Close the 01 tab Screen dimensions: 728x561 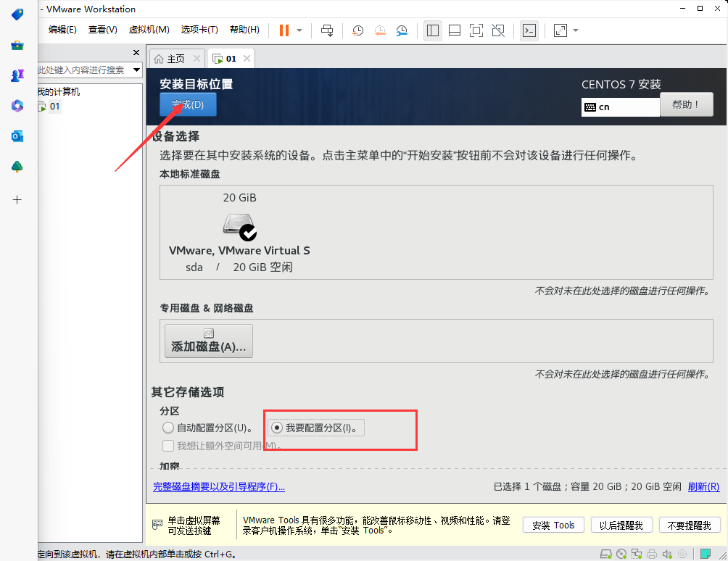[x=247, y=59]
